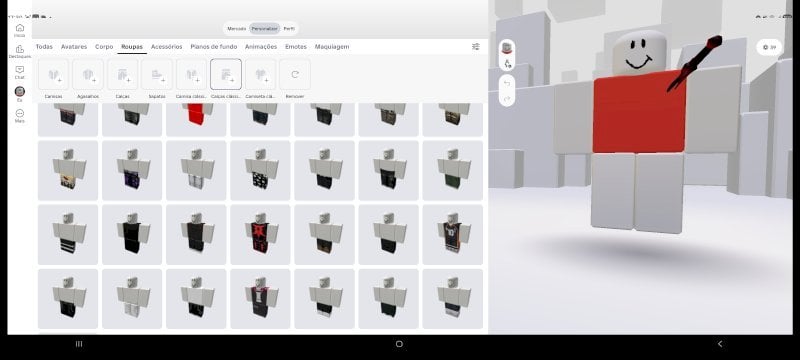Switch to Mercado in the top toggle

[236, 29]
